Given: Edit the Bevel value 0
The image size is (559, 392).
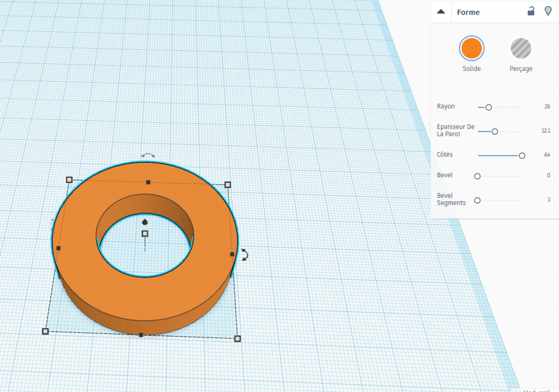Looking at the screenshot, I should [x=549, y=175].
